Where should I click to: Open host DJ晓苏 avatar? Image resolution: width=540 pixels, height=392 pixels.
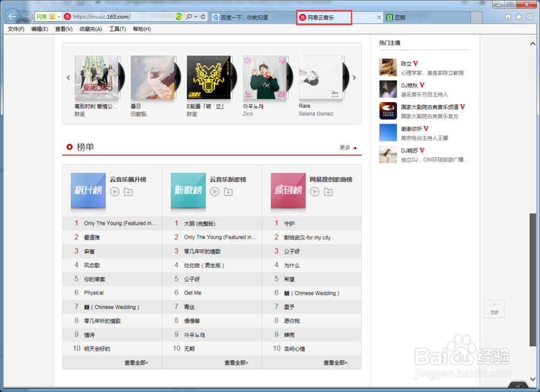[388, 154]
